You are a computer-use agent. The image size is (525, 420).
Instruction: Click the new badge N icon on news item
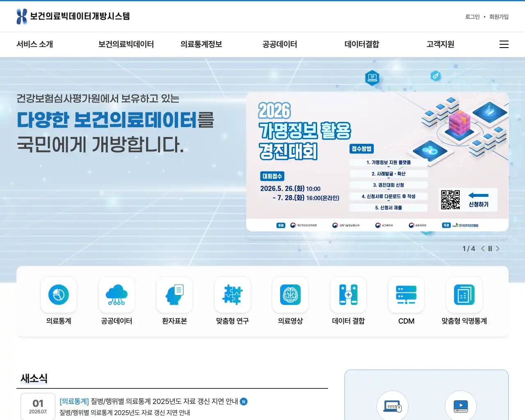pos(244,402)
